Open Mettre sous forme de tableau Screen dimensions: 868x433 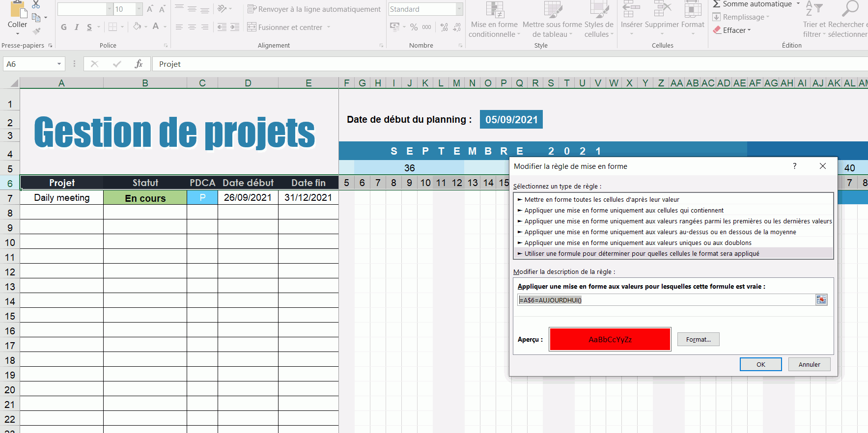pyautogui.click(x=552, y=20)
